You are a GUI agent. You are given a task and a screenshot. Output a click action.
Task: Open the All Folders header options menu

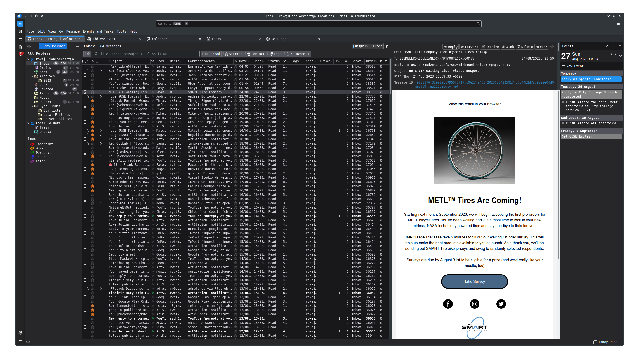78,53
